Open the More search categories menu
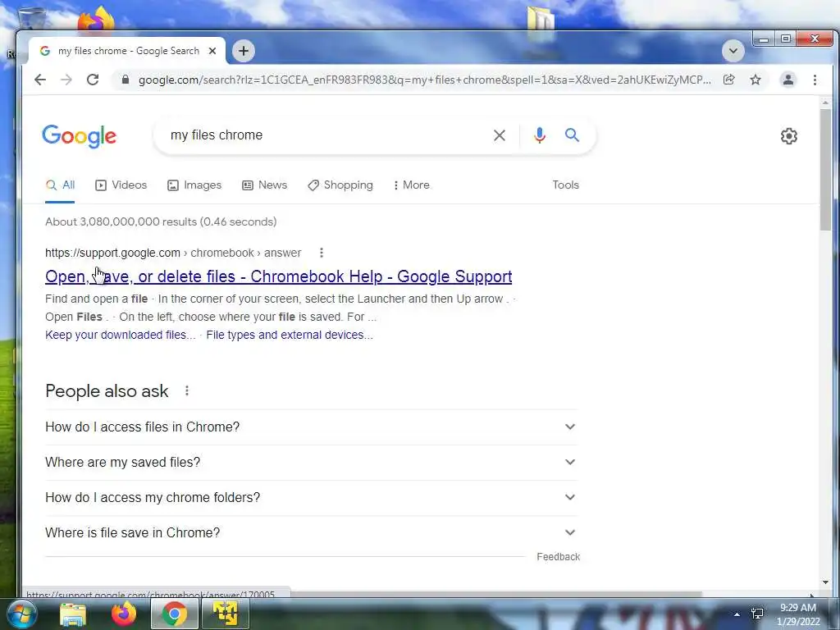The image size is (840, 630). [x=412, y=185]
